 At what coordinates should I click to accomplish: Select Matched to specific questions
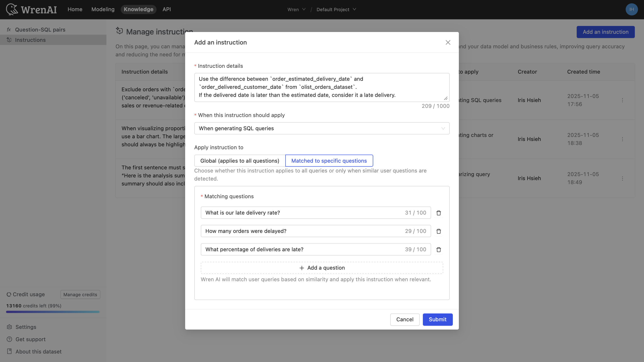coord(329,161)
